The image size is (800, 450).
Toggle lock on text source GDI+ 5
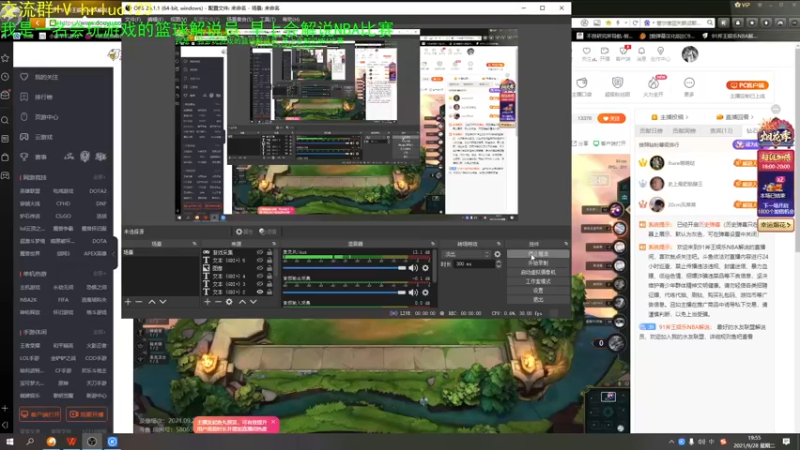[269, 260]
